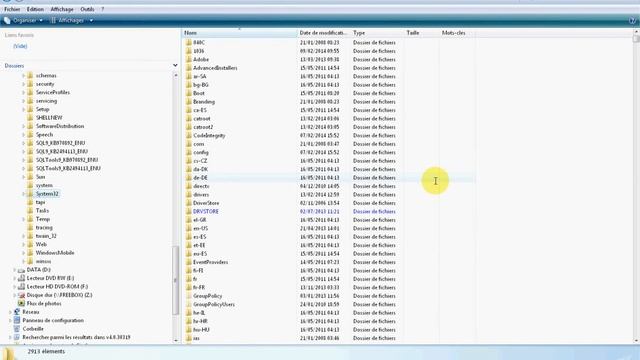The image size is (640, 360).
Task: Select the de-DE folder row
Action: click(x=329, y=178)
